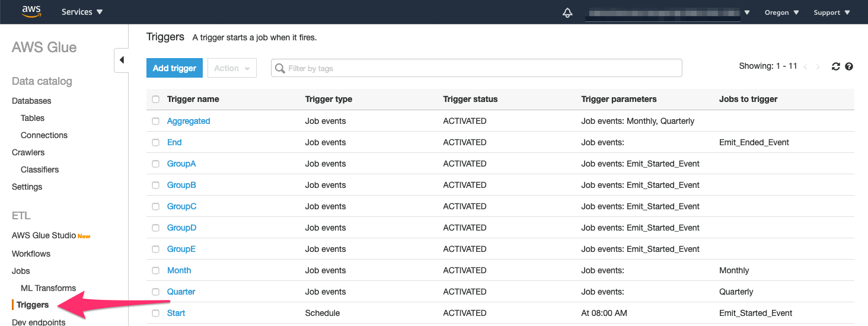868x326 pixels.
Task: Open the GroupE trigger link
Action: pos(181,249)
